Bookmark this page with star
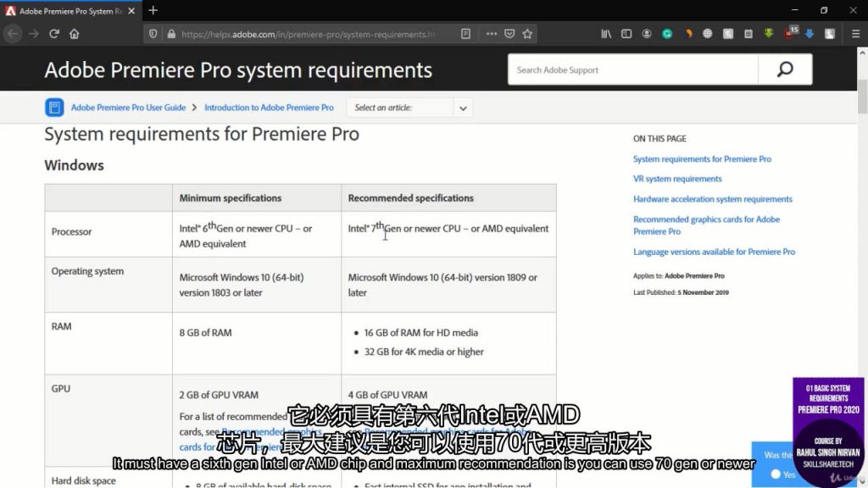Screen dimensions: 868x488 [527, 34]
